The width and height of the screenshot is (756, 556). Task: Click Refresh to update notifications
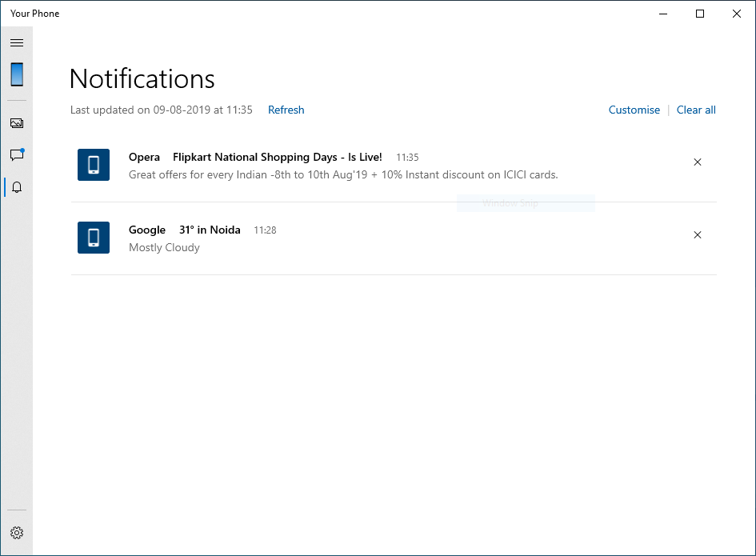tap(286, 110)
